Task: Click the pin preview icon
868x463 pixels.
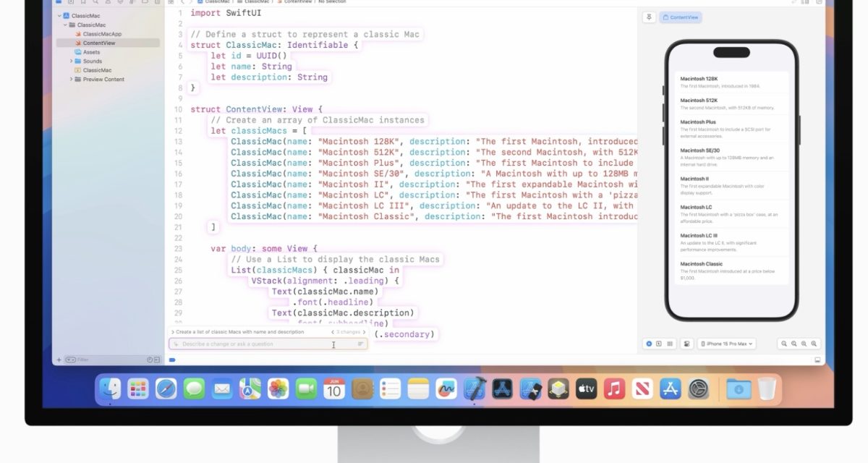Action: point(650,17)
